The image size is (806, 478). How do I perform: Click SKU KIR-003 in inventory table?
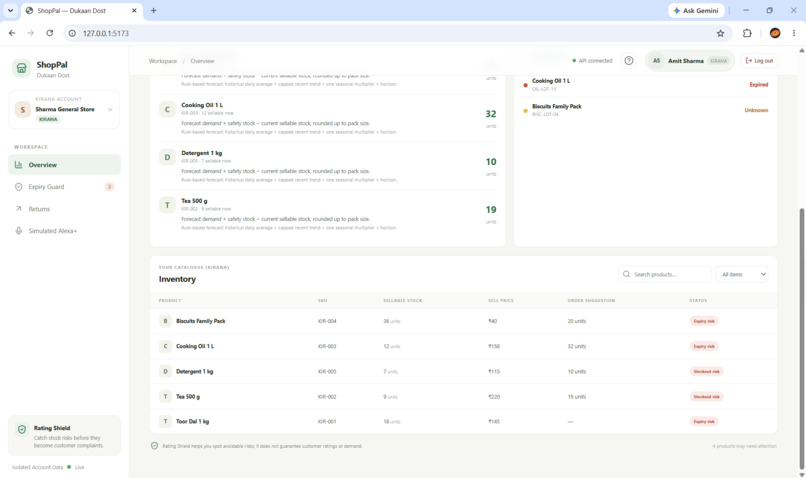point(327,346)
